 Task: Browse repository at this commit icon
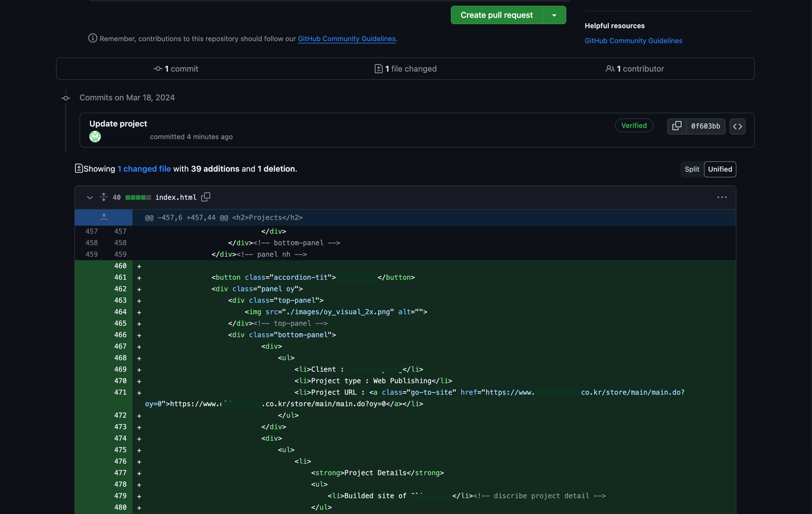[x=737, y=126]
